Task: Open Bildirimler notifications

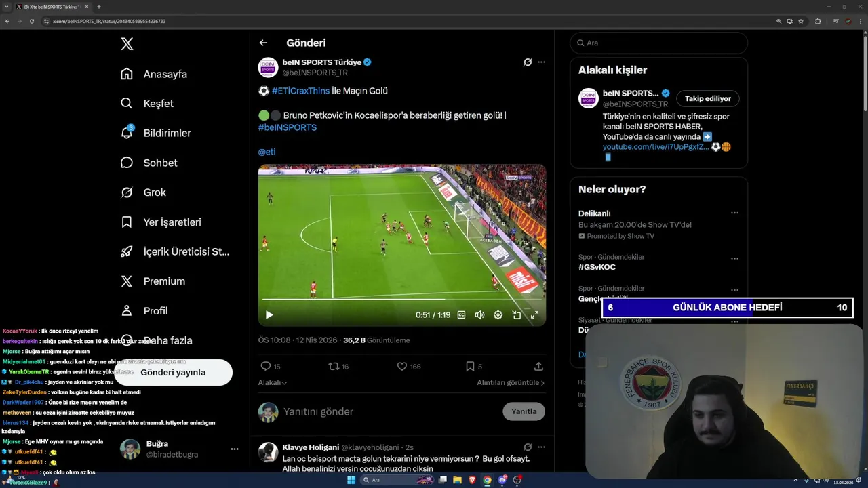Action: pyautogui.click(x=155, y=133)
